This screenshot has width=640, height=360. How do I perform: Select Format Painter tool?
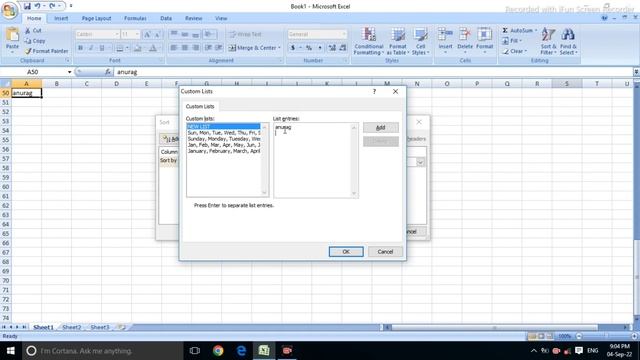click(46, 51)
